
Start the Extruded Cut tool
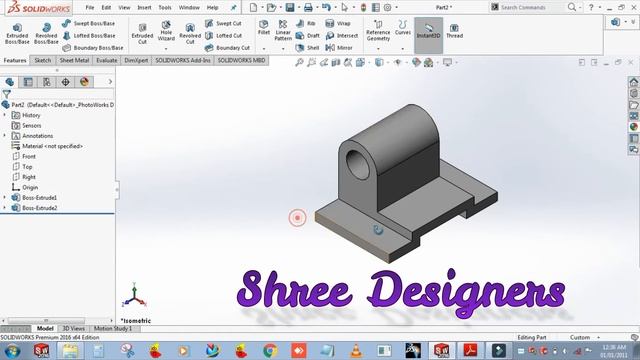tap(142, 33)
